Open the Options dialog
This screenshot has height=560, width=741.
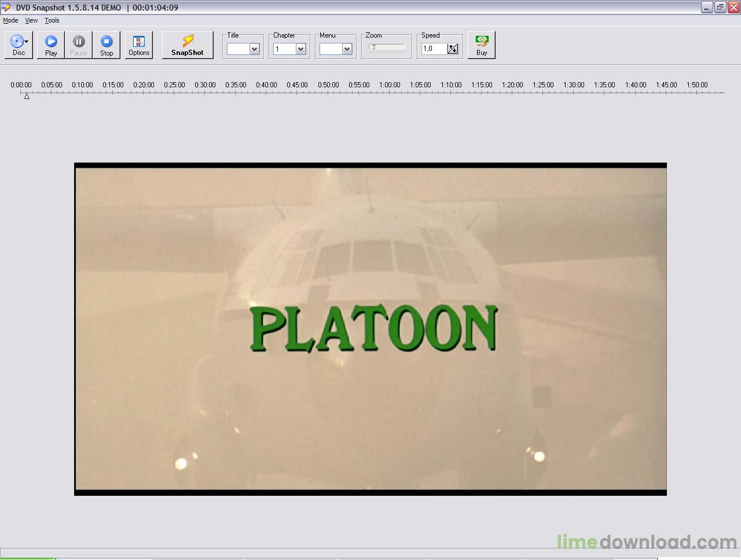point(139,45)
